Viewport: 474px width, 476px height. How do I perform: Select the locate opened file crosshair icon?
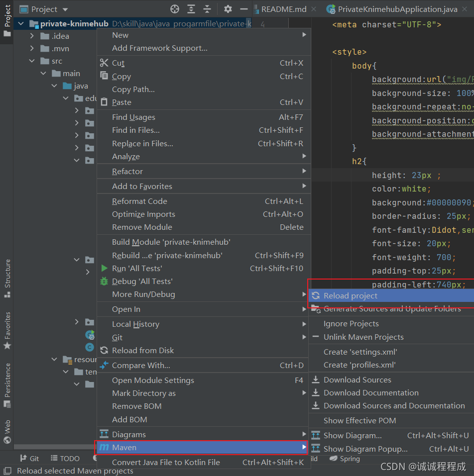pos(174,8)
